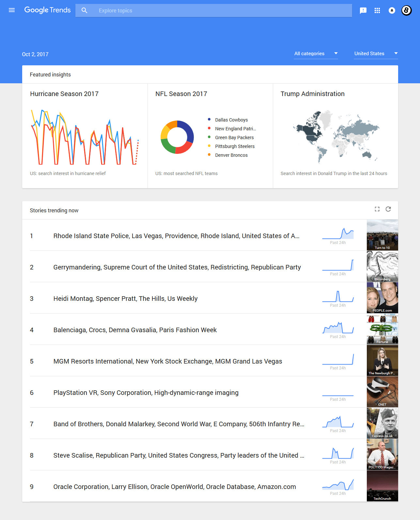420x520 pixels.
Task: Click the Fortune thumbnail
Action: [382, 329]
